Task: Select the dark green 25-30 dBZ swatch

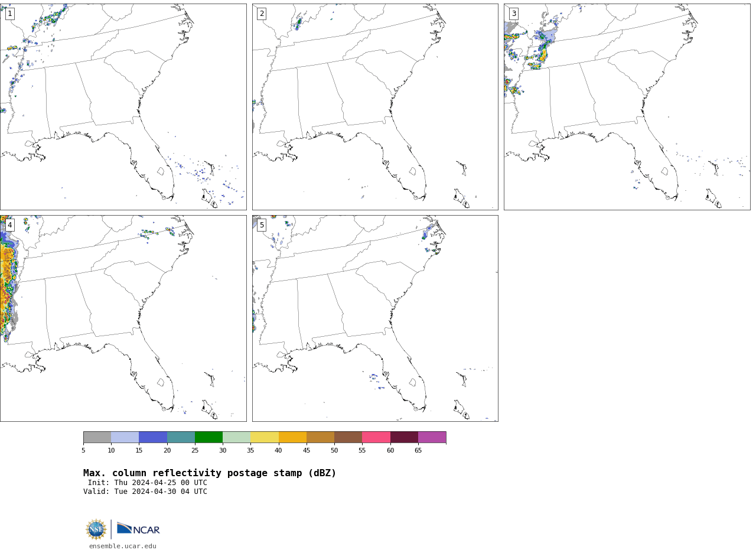Action: pos(208,437)
